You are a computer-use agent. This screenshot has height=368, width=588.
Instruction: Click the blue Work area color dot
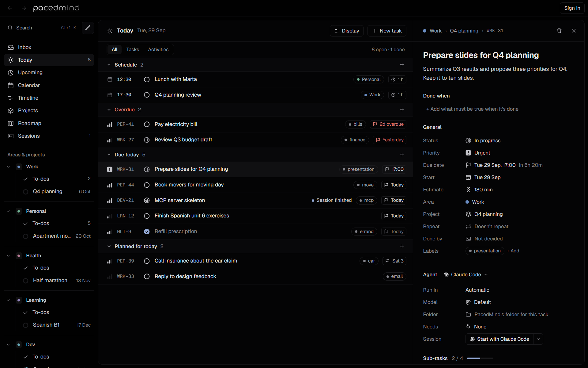(19, 167)
